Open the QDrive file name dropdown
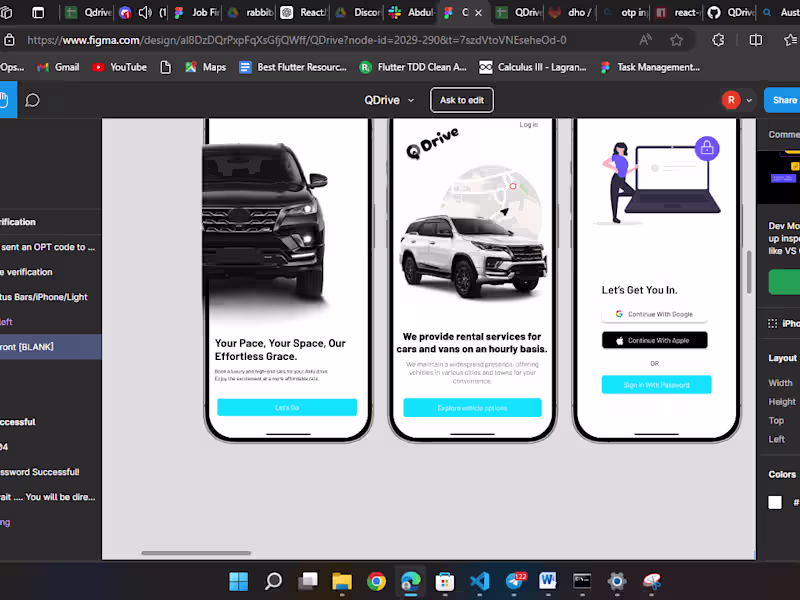 point(410,100)
